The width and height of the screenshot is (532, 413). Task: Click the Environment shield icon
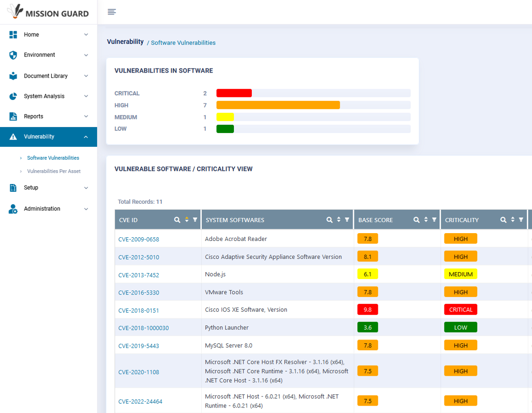click(13, 55)
